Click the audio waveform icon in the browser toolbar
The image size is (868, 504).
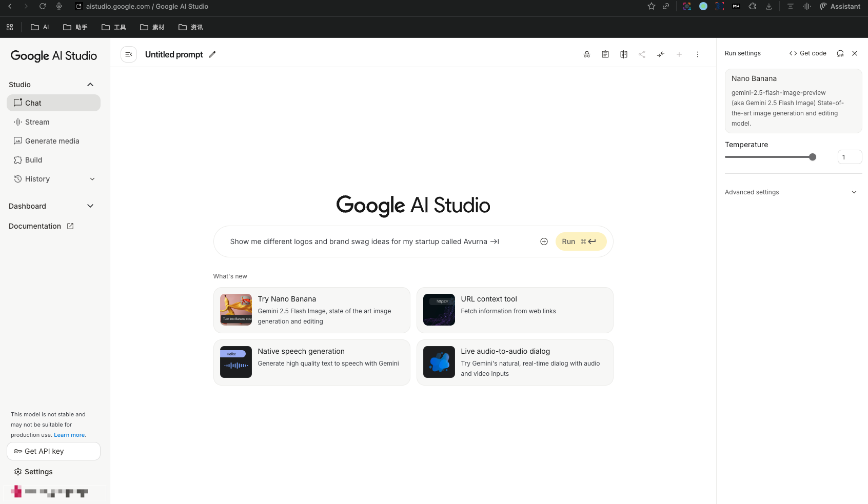click(x=807, y=6)
